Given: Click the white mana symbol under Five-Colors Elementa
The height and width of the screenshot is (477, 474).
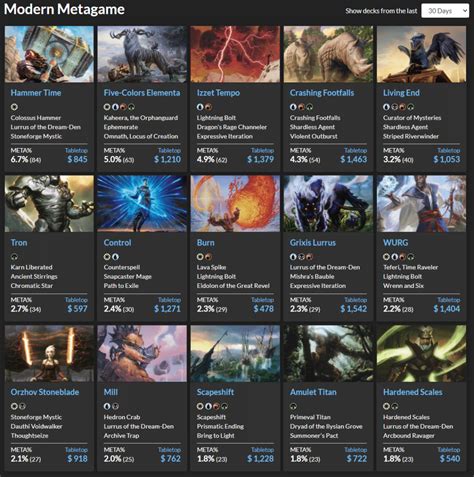Looking at the screenshot, I should click(x=107, y=107).
